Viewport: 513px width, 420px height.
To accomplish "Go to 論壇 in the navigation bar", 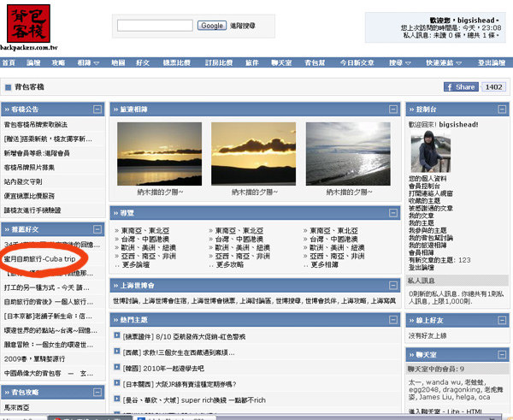I will point(33,63).
